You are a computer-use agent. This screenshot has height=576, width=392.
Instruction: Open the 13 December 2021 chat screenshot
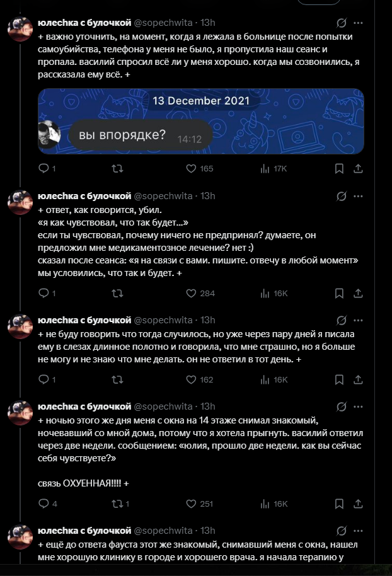click(x=201, y=121)
